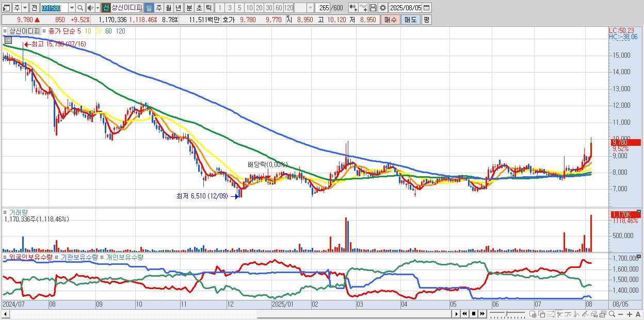The height and width of the screenshot is (320, 644).
Task: Click the date field 2025/08/05
Action: click(x=406, y=8)
